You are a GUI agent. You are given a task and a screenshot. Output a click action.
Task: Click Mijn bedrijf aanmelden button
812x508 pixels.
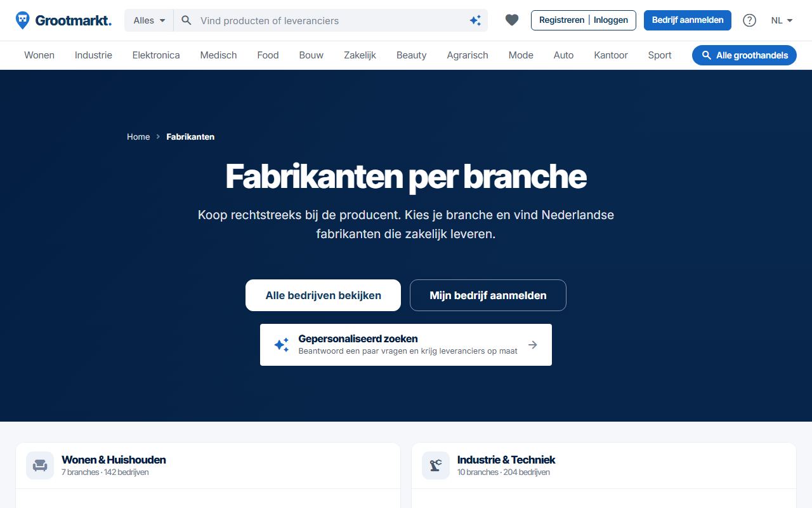(488, 295)
